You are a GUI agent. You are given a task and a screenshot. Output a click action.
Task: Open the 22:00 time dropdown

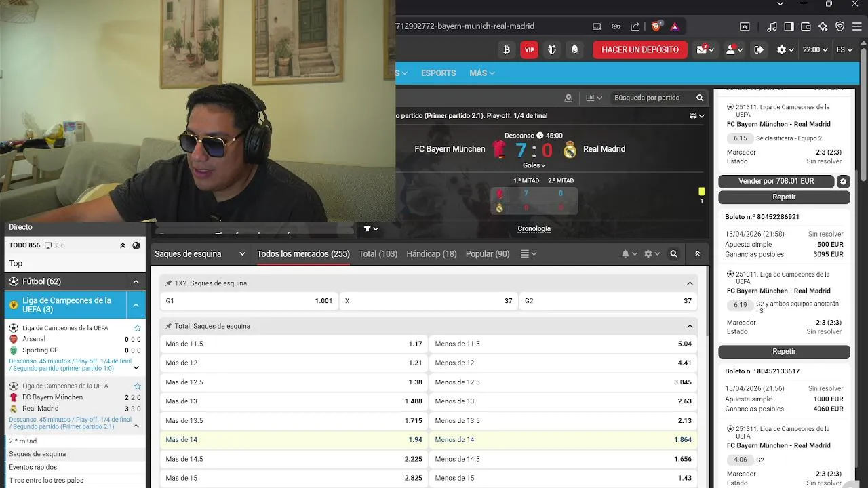815,49
